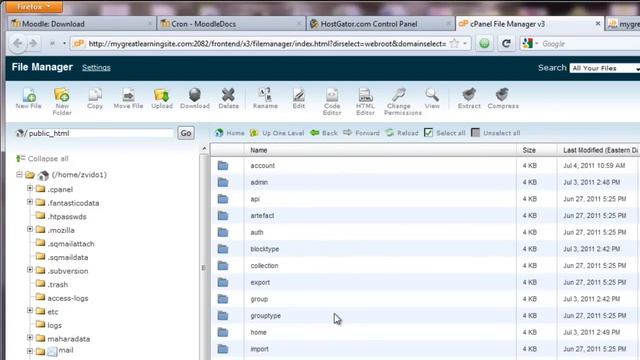Open Change Permissions tool
This screenshot has width=640, height=360.
402,101
